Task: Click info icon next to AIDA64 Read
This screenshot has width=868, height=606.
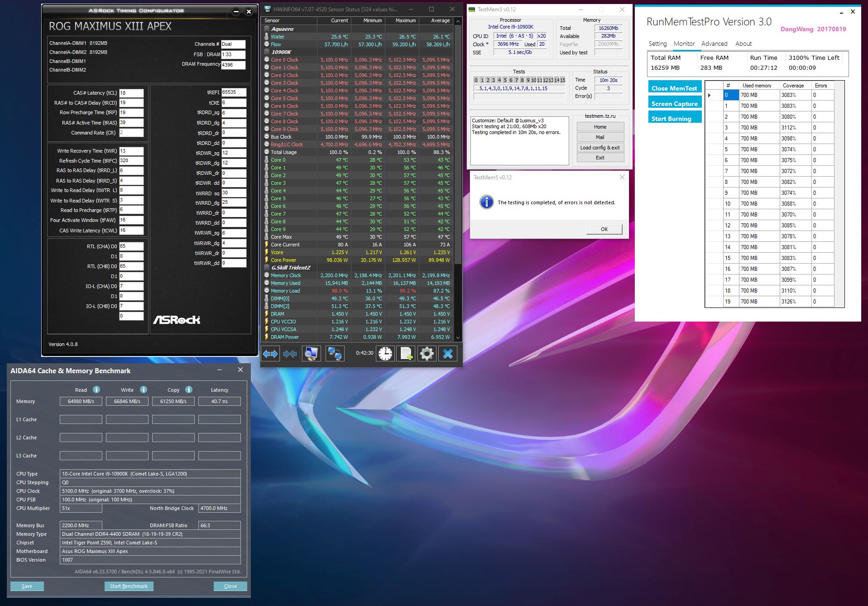Action: (x=96, y=390)
